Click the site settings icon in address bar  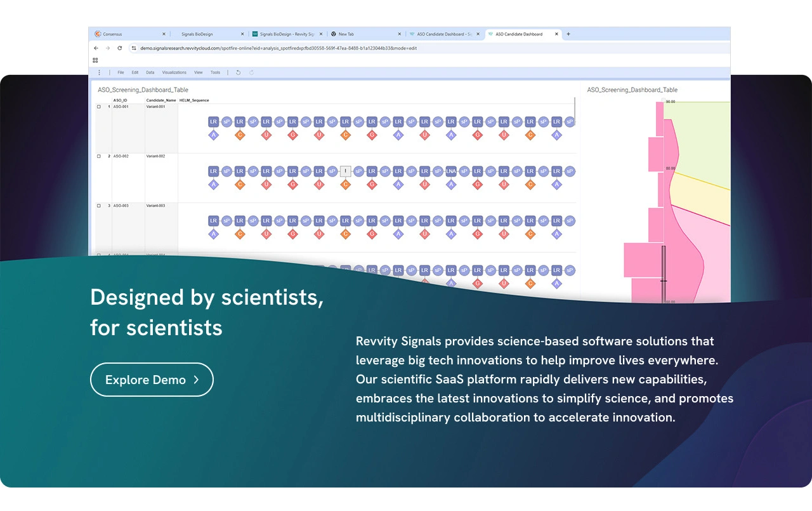click(134, 48)
